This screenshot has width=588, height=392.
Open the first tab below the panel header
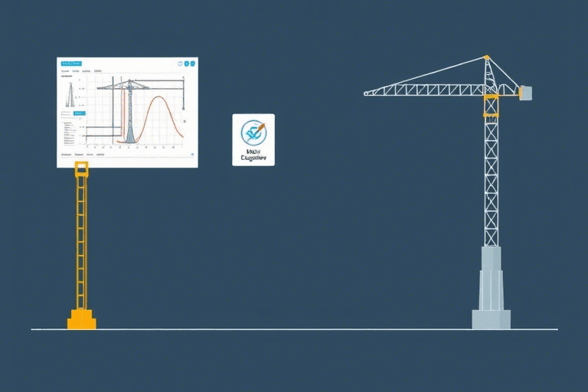click(64, 73)
